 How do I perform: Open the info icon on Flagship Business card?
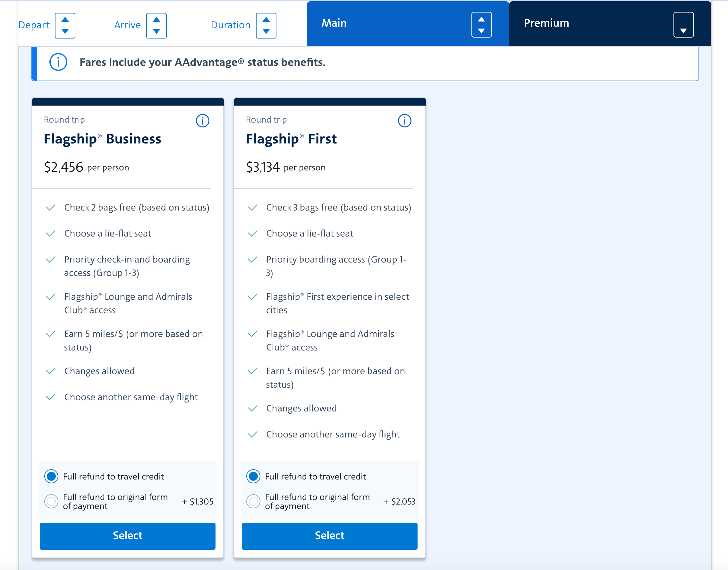tap(202, 121)
